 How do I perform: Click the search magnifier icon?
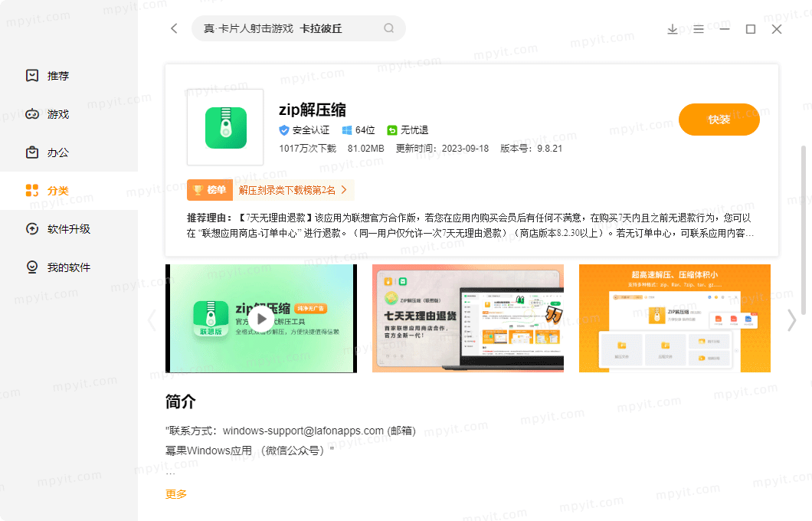pos(389,28)
